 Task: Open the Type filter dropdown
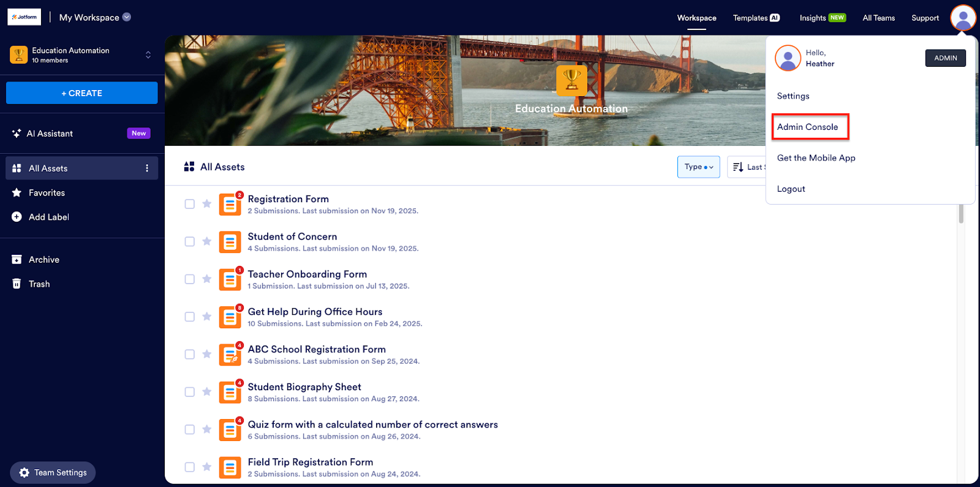698,167
